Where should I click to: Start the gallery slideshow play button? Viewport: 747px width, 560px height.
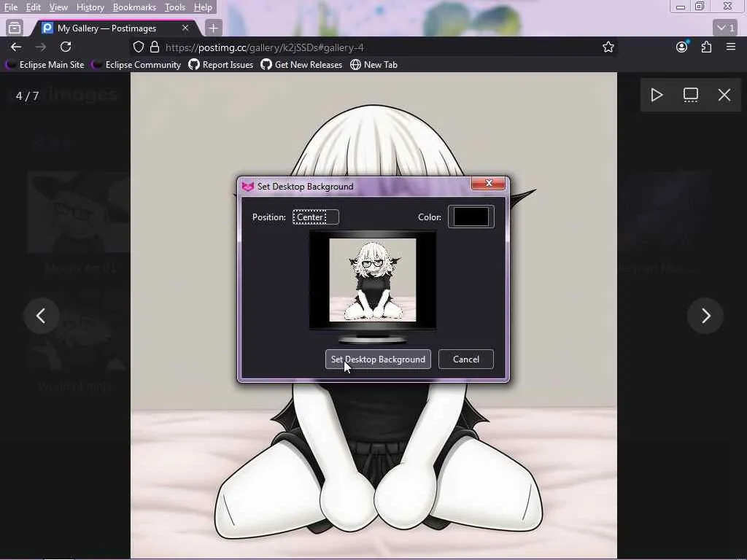(x=657, y=95)
